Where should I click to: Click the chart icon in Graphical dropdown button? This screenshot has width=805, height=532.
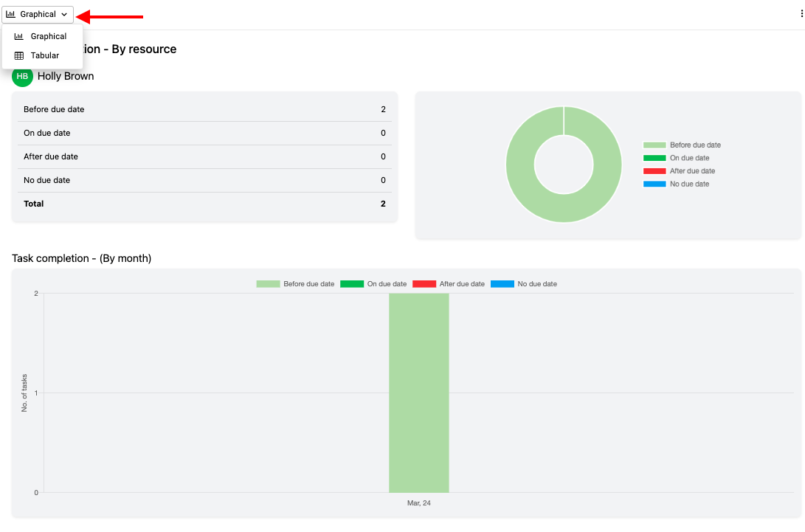[x=10, y=14]
